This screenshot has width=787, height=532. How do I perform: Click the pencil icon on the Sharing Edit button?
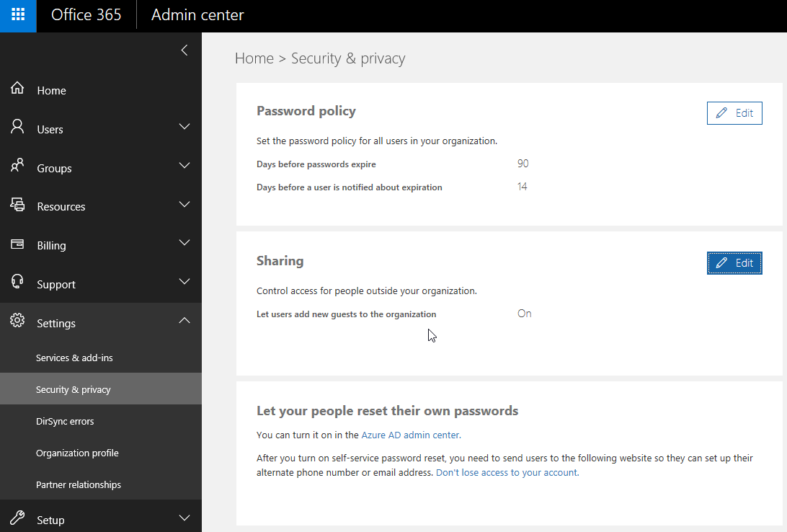tap(721, 262)
